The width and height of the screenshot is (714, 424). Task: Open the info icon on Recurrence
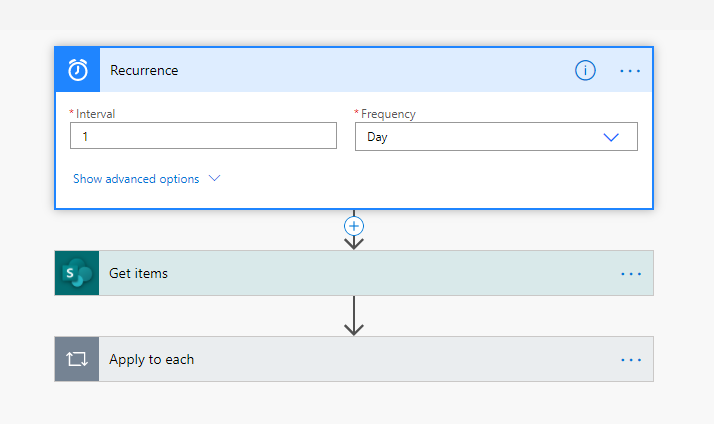click(x=585, y=70)
